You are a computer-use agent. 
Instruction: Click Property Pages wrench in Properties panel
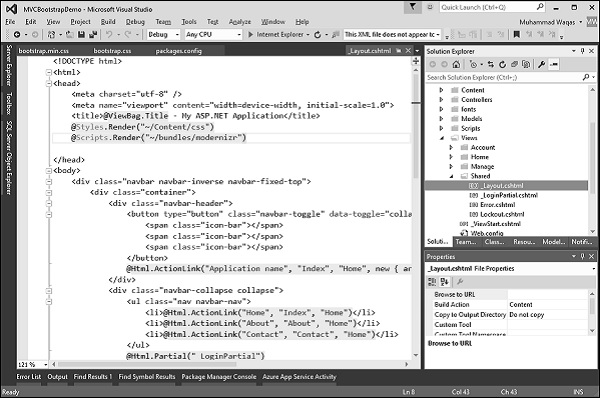coord(460,282)
